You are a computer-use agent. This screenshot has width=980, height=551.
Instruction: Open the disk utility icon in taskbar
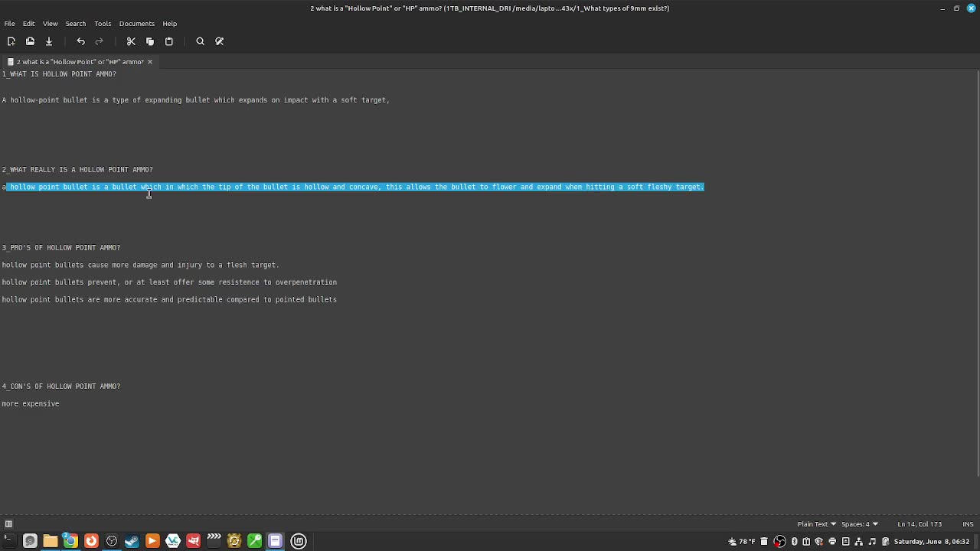30,541
